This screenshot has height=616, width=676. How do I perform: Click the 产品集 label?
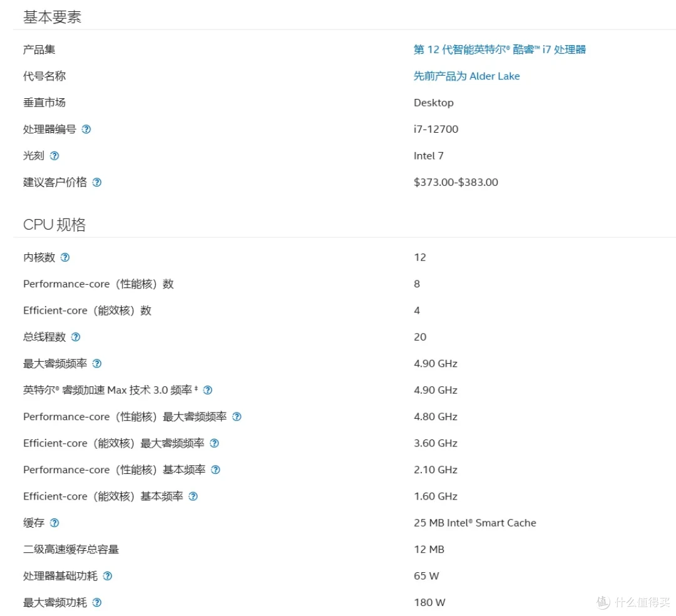(x=39, y=49)
